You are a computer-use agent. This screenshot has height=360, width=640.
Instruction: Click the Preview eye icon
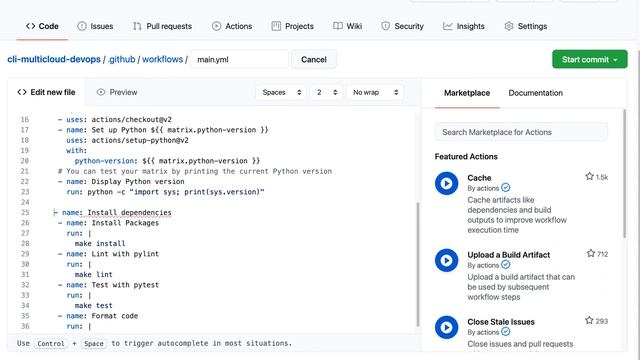click(100, 92)
